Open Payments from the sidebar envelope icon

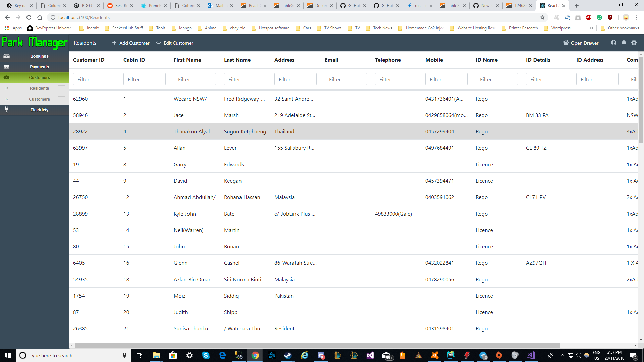coord(7,67)
